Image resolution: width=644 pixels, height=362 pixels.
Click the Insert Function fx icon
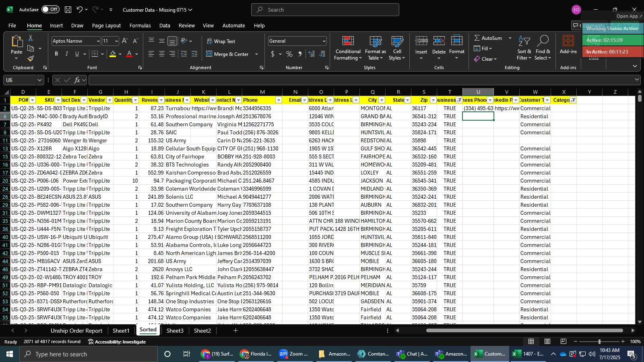[77, 80]
